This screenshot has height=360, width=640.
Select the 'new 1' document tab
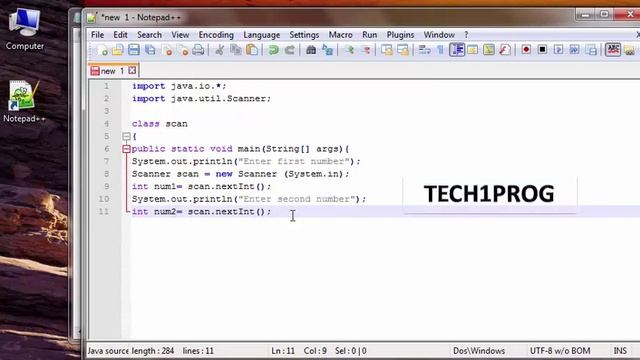coord(113,71)
